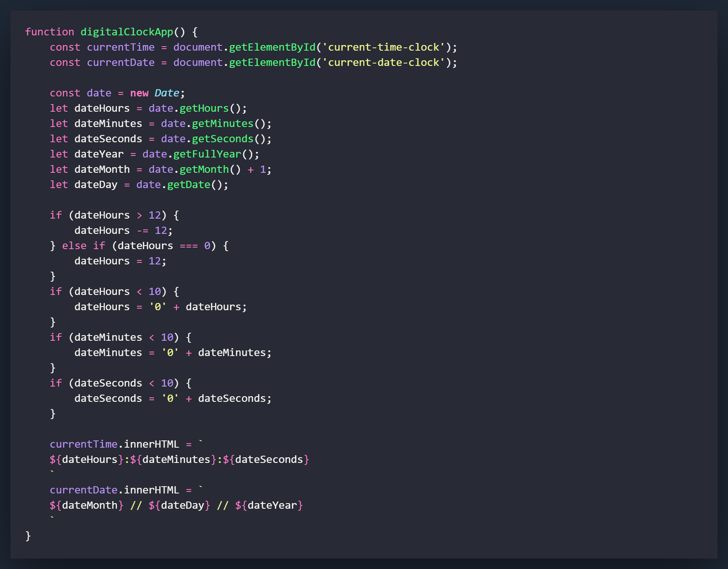Click the ${dateSeconds} template placeholder

coord(266,460)
